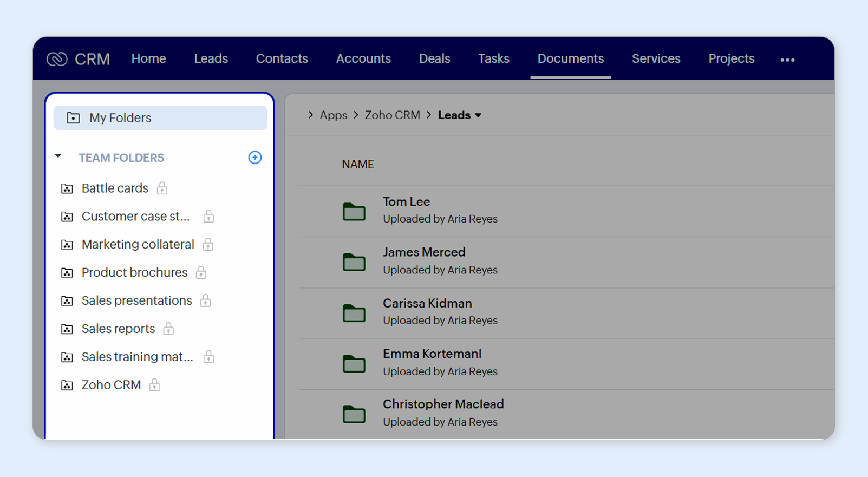Click the Tom Lee folder icon

pos(354,211)
